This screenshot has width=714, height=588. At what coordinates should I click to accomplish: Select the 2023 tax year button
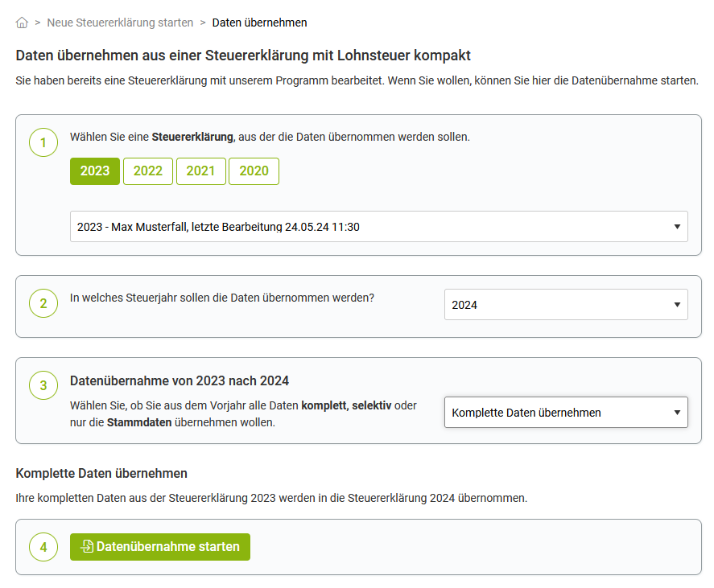coord(95,171)
